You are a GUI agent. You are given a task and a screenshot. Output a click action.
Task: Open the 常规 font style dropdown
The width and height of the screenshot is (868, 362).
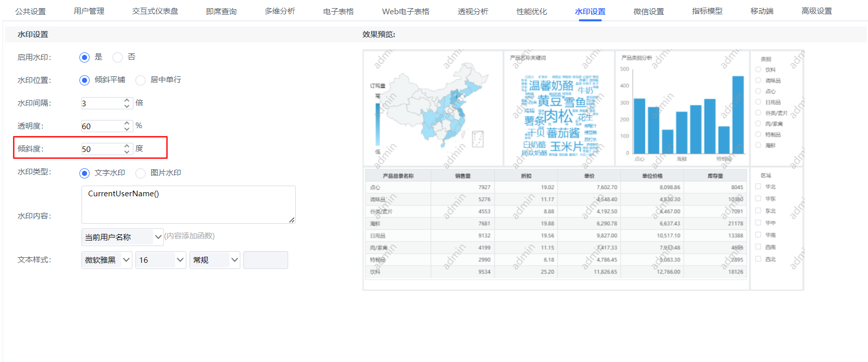coord(214,260)
